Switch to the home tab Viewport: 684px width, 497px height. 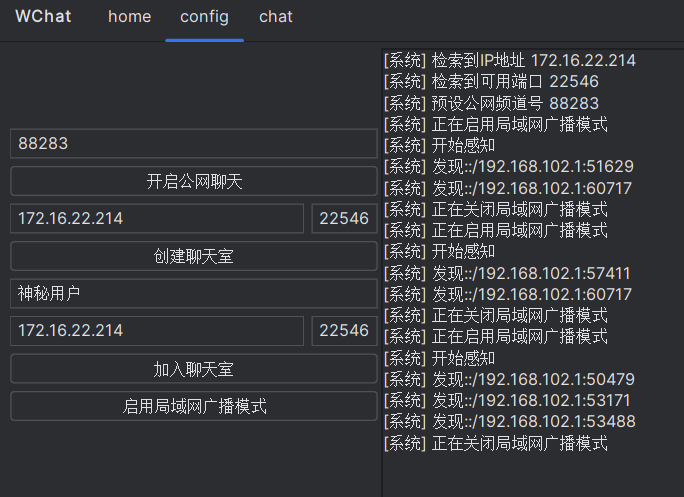pos(130,17)
